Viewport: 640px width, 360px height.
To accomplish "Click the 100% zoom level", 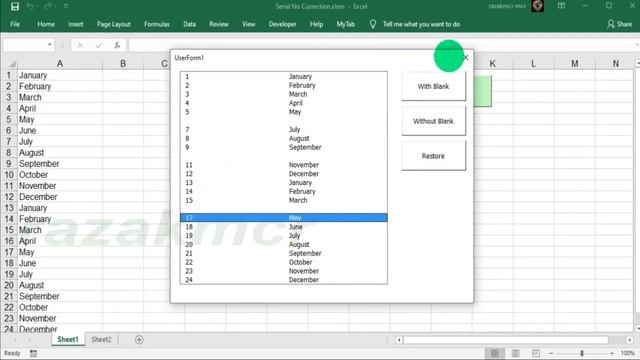I will pyautogui.click(x=627, y=353).
